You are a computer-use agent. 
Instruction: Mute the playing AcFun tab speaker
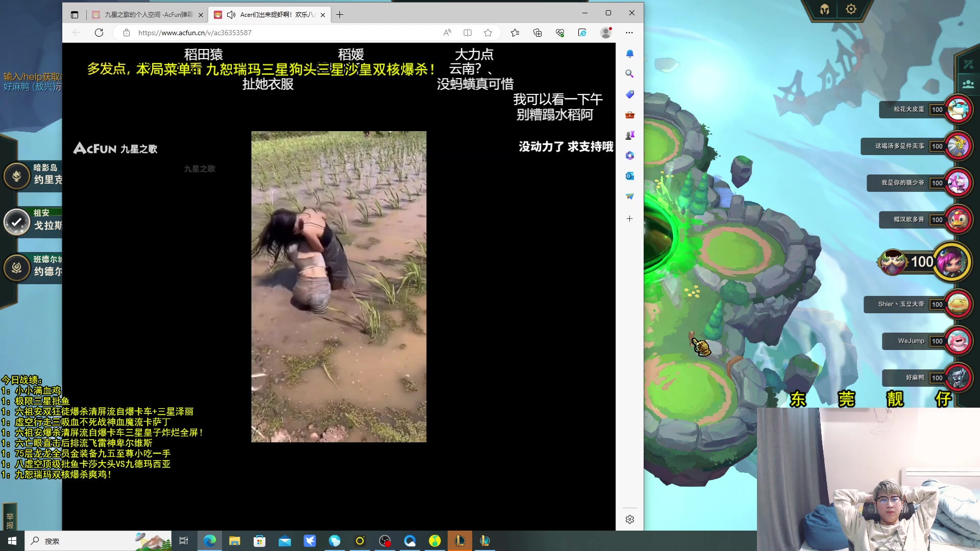[231, 15]
